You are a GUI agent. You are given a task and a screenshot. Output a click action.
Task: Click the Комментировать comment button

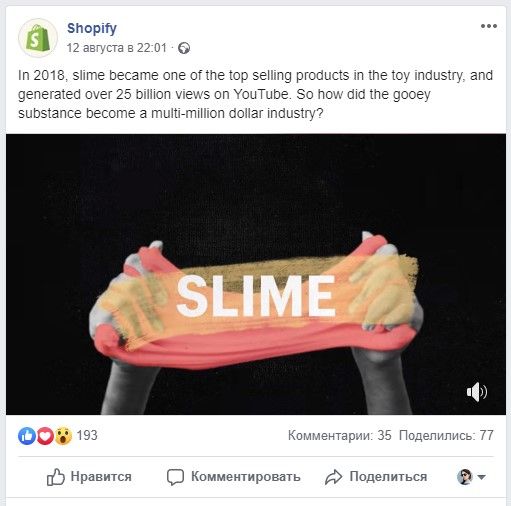pos(234,477)
